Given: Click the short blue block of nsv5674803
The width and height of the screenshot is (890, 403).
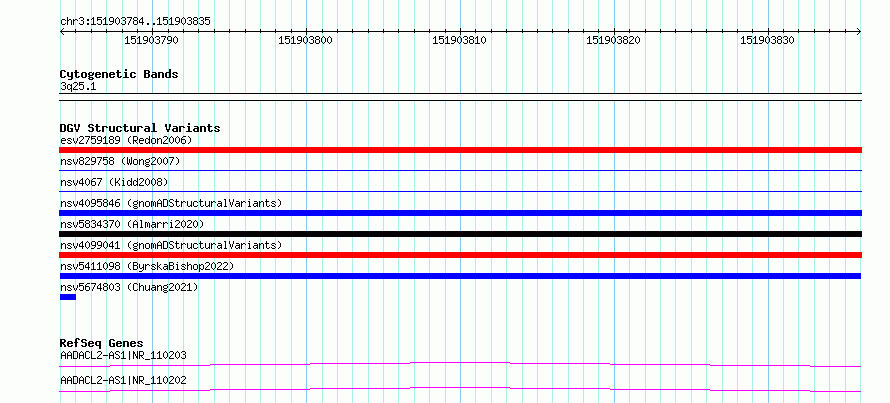Looking at the screenshot, I should pos(68,297).
